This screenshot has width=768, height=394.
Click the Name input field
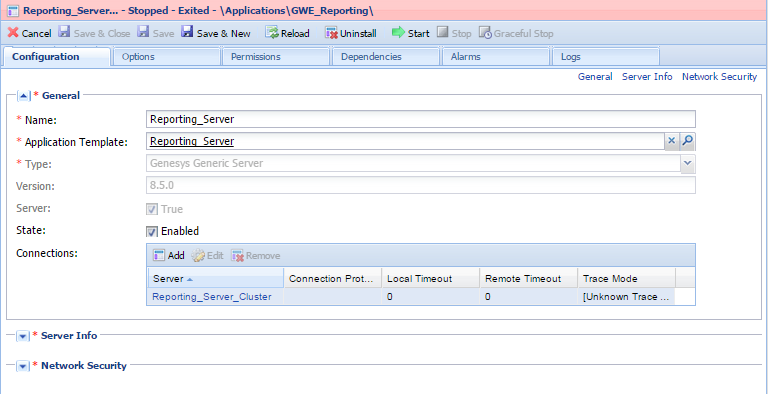click(421, 119)
